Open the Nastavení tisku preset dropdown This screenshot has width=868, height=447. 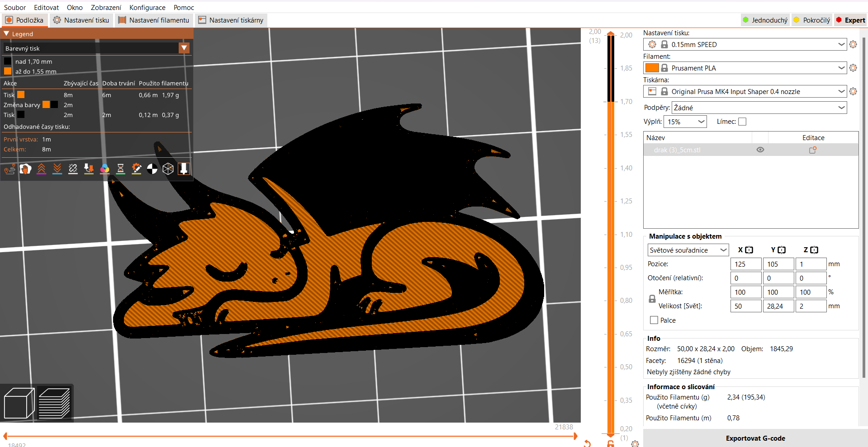pos(745,44)
